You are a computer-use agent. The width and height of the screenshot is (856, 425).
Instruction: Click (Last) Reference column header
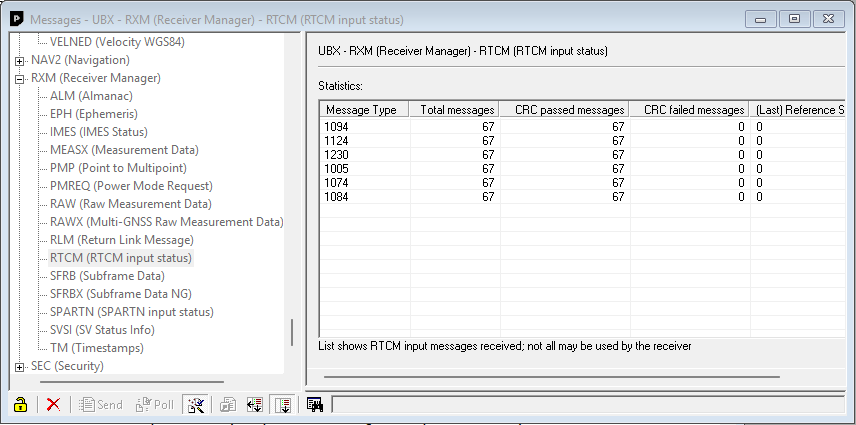tap(798, 110)
